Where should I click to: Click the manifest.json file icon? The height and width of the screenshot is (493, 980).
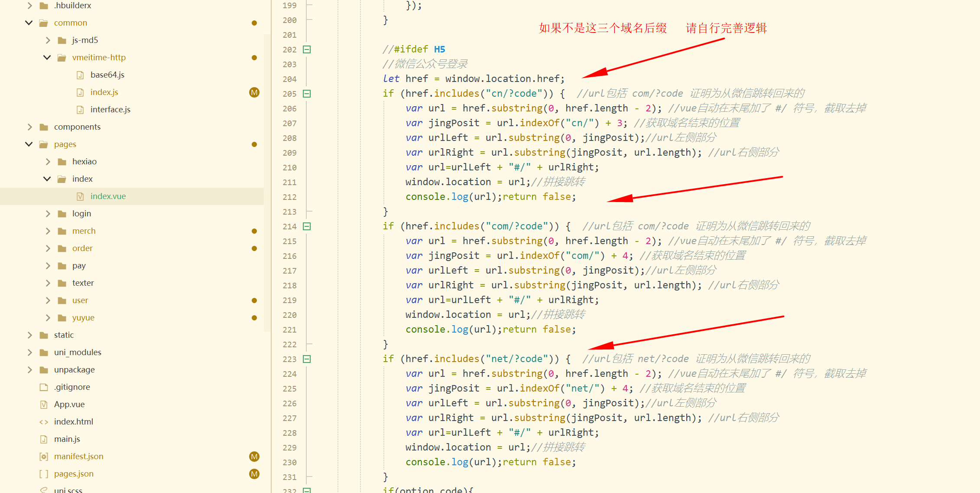click(44, 457)
